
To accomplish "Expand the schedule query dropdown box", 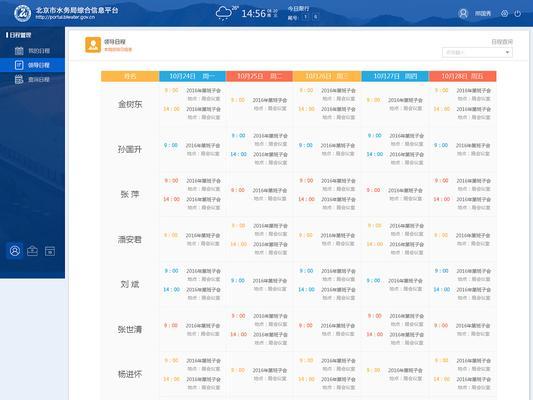I will point(477,52).
